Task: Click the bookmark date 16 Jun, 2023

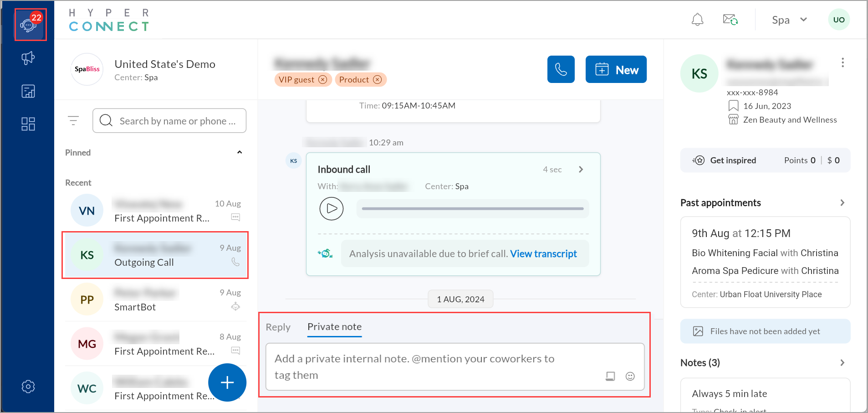Action: (767, 106)
